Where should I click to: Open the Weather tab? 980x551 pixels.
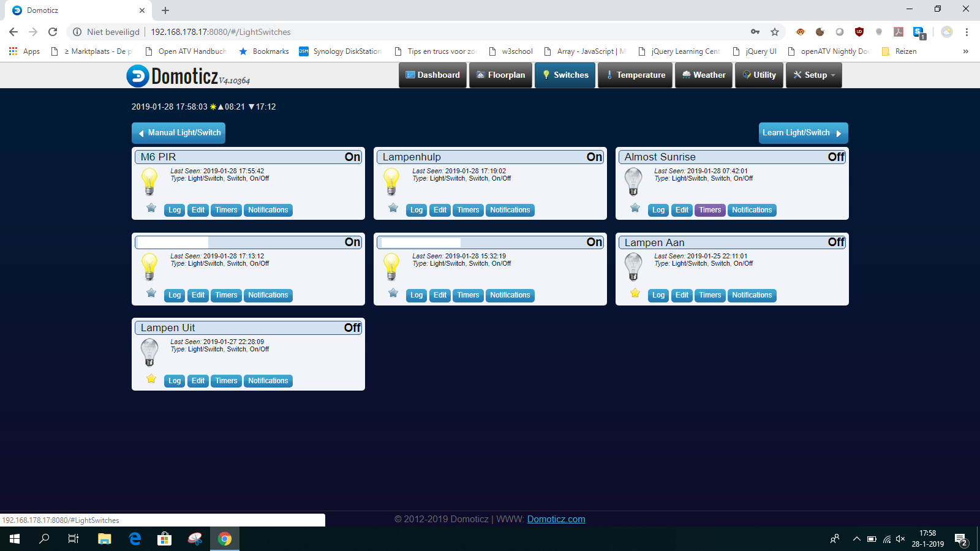coord(704,75)
